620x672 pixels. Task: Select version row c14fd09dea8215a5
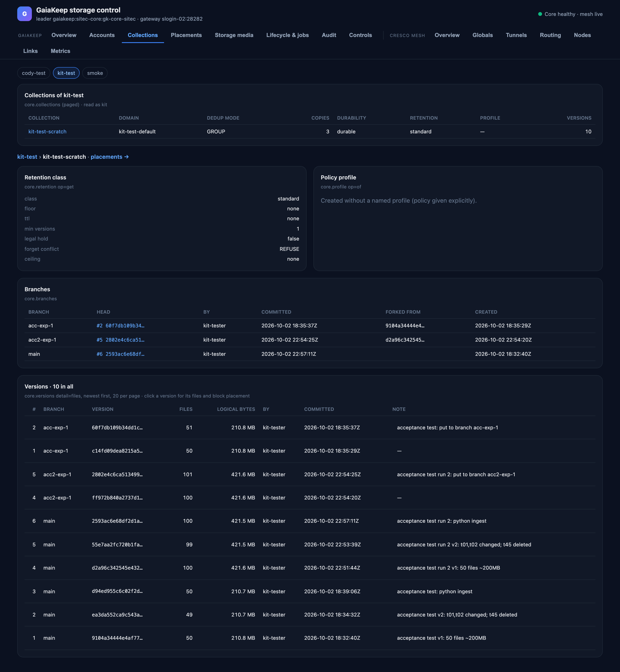310,451
